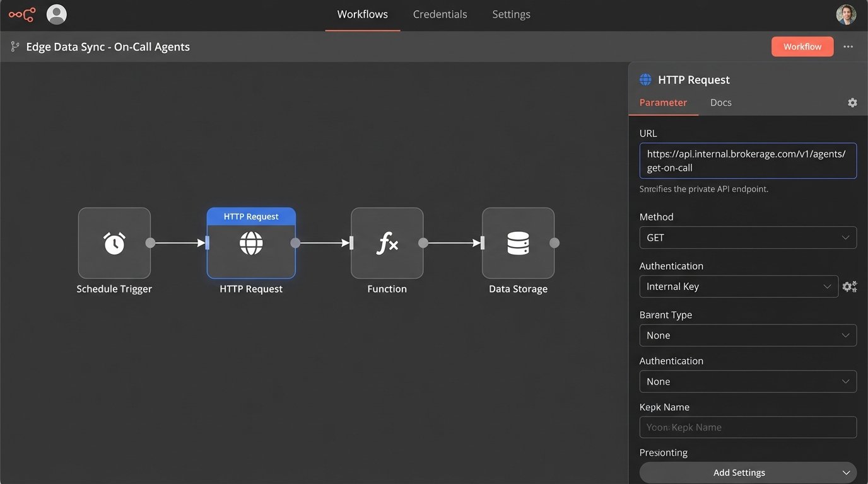Image resolution: width=868 pixels, height=484 pixels.
Task: Click the credential gear beside Internal Key
Action: click(x=849, y=286)
